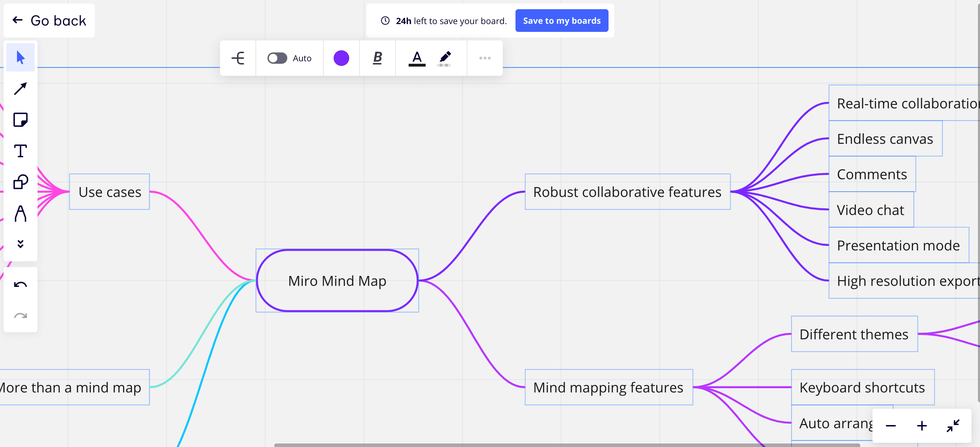Screen dimensions: 980x447
Task: Click Save to my boards button
Action: 561,21
